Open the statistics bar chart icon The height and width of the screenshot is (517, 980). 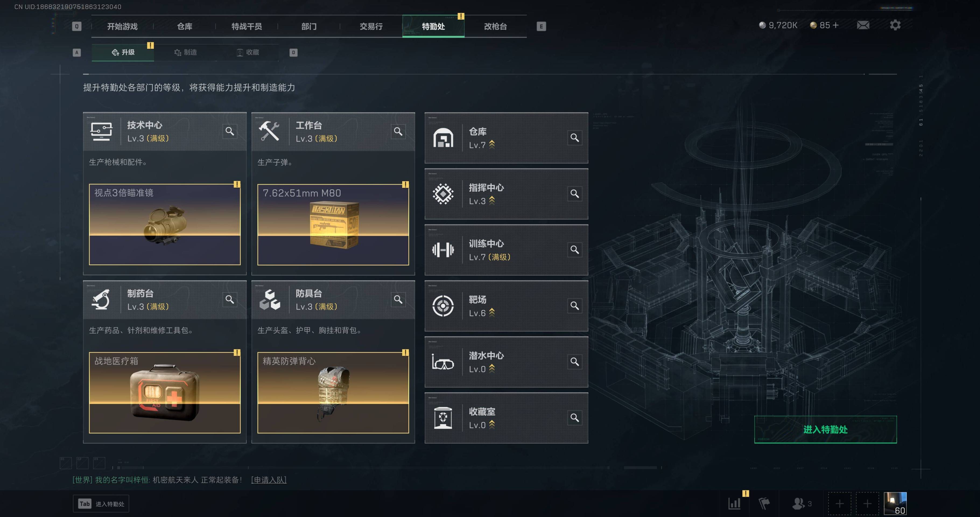click(734, 503)
